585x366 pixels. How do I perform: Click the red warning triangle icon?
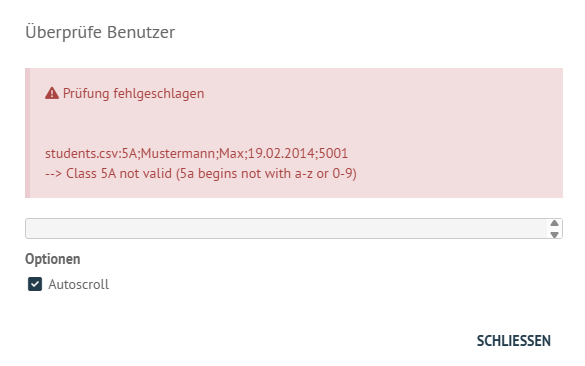(x=52, y=93)
